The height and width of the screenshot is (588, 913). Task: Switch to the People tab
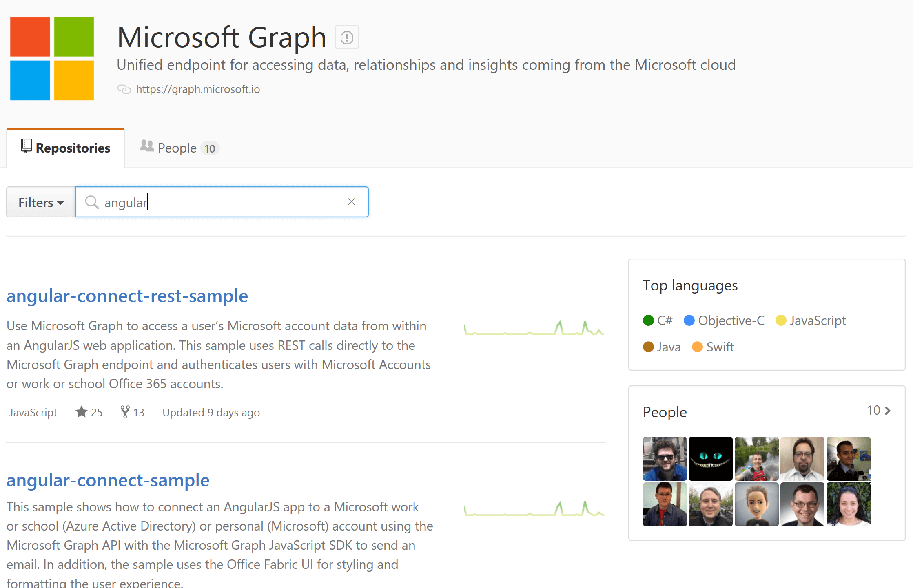tap(179, 148)
